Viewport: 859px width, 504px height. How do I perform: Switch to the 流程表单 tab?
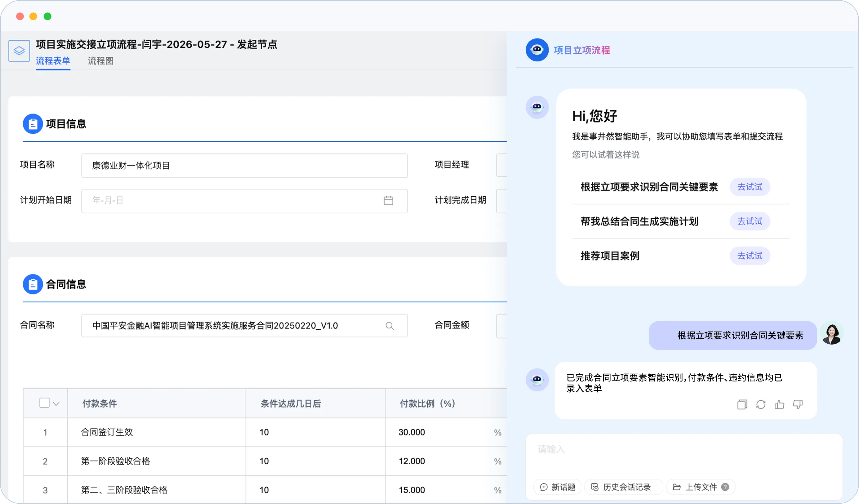(53, 61)
